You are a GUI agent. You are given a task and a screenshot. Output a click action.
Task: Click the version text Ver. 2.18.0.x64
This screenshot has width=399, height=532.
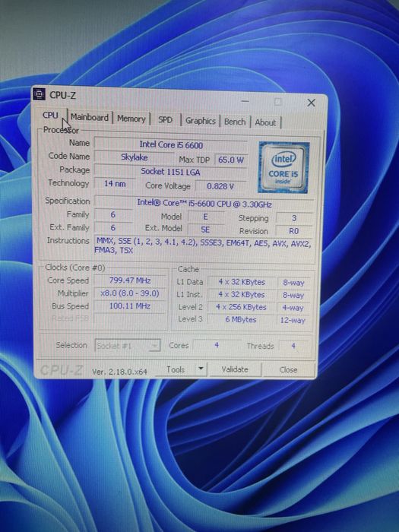[119, 372]
